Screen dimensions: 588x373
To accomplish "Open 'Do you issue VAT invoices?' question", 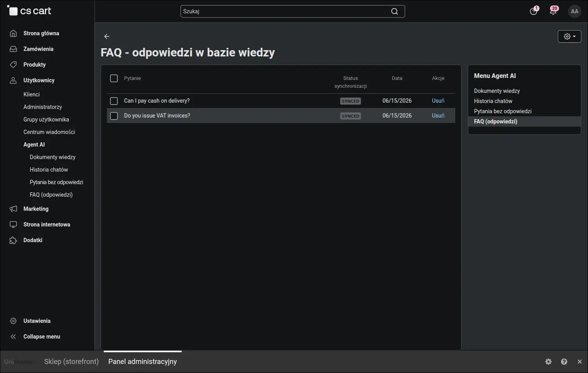I will click(157, 116).
